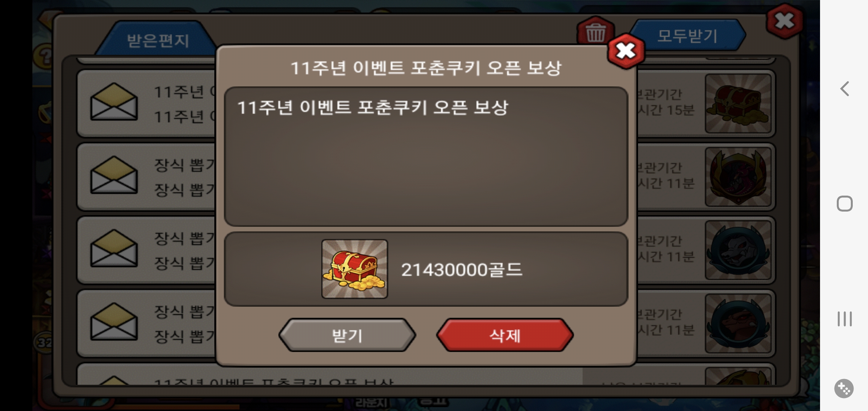Select the brown beast emblem thumbnail
Screen dimensions: 868x411
[x=738, y=323]
